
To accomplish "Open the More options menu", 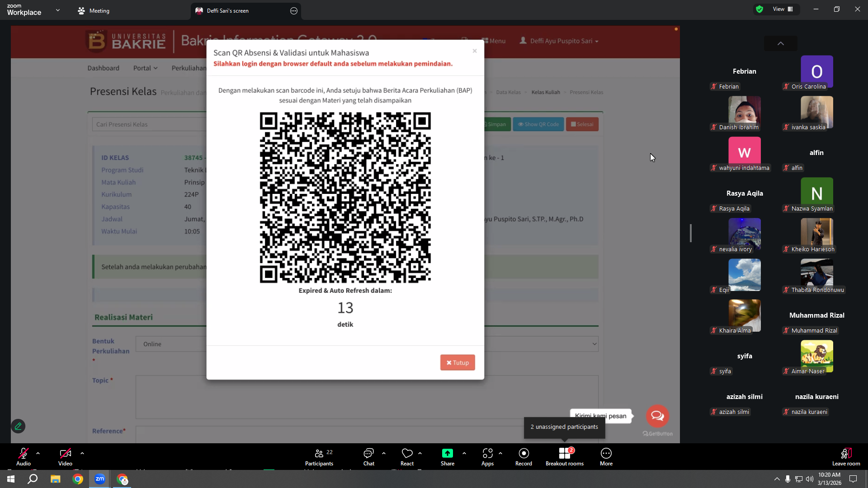I will 606,456.
